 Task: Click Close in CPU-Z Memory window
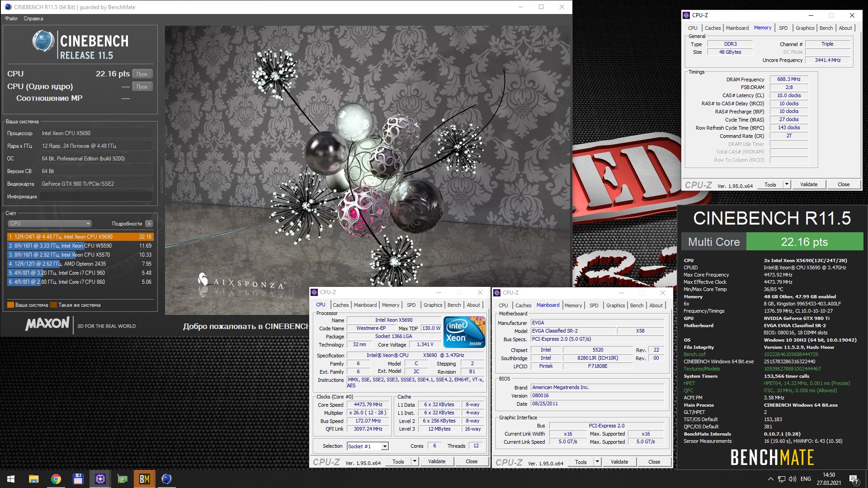coord(844,184)
